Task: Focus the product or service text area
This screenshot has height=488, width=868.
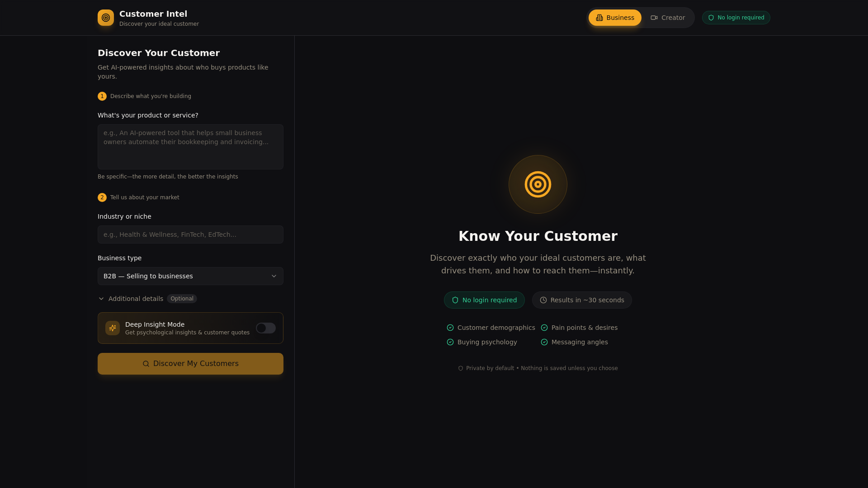Action: pyautogui.click(x=190, y=147)
